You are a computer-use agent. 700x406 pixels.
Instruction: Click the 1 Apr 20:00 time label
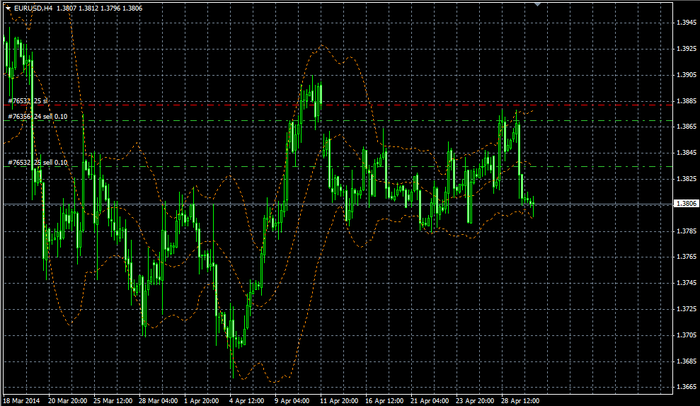201,401
